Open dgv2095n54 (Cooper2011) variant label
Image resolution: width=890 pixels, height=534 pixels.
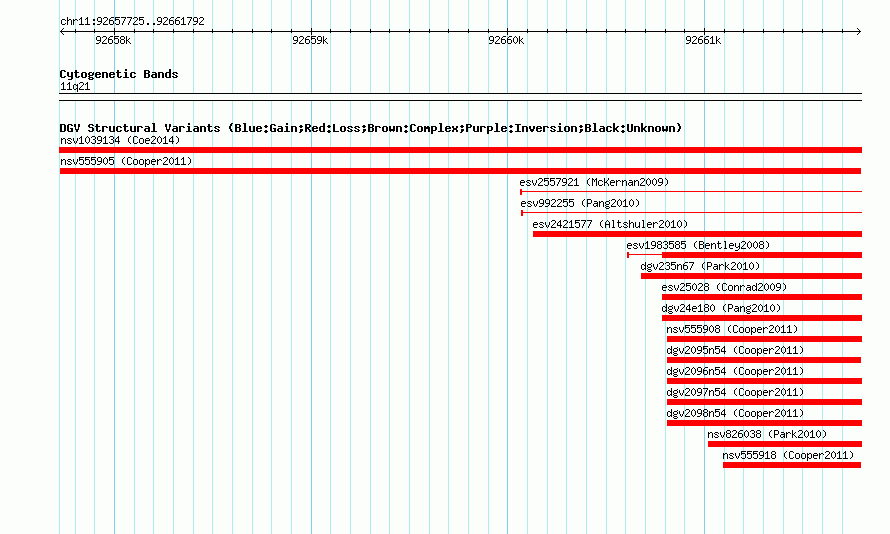click(736, 350)
